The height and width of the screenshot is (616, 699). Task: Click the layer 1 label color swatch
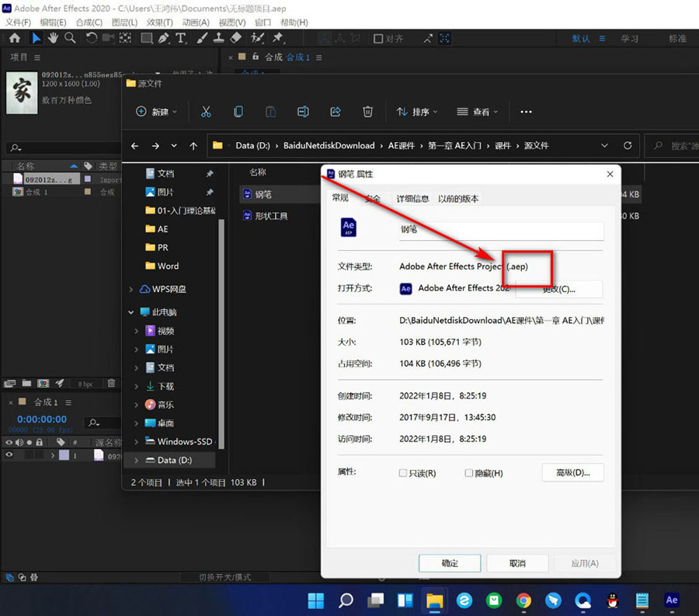63,456
